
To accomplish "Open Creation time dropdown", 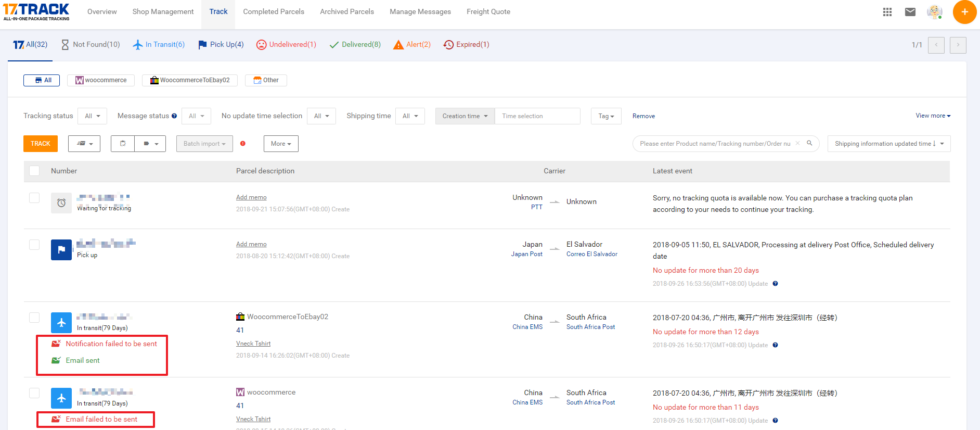I will [465, 116].
